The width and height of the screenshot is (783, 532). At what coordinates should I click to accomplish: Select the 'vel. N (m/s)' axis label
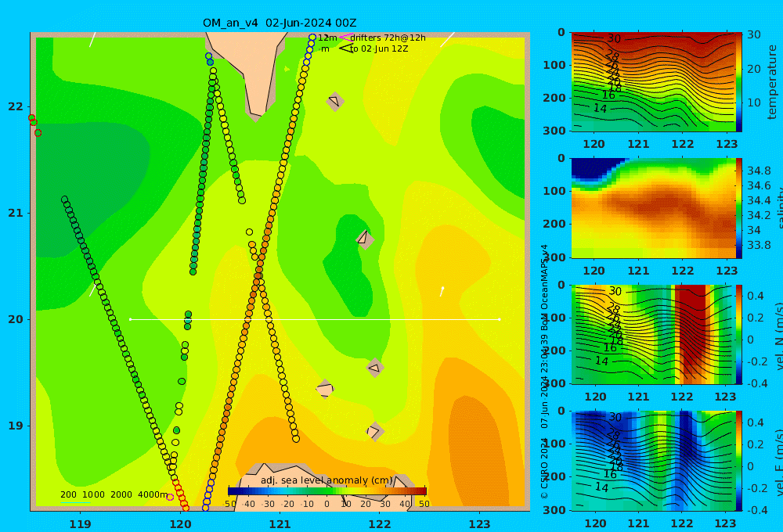[x=779, y=336]
